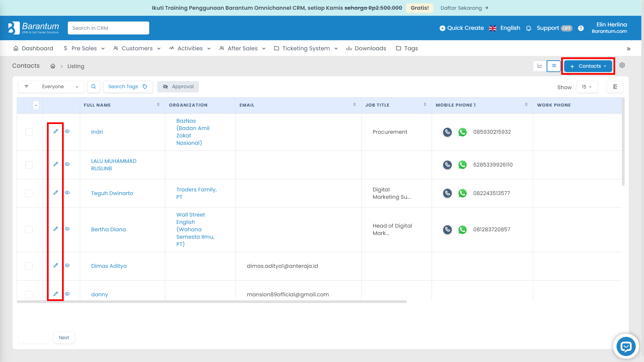
Task: Open the Tags menu item
Action: click(x=407, y=48)
